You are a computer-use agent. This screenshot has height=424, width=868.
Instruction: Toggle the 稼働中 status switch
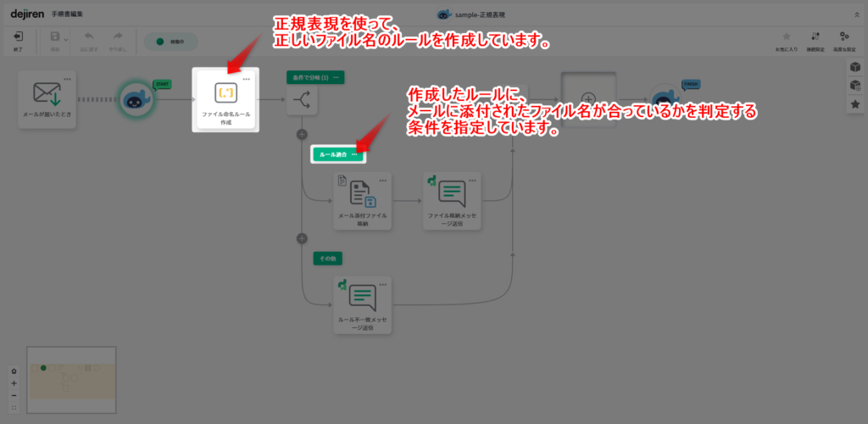coord(171,42)
